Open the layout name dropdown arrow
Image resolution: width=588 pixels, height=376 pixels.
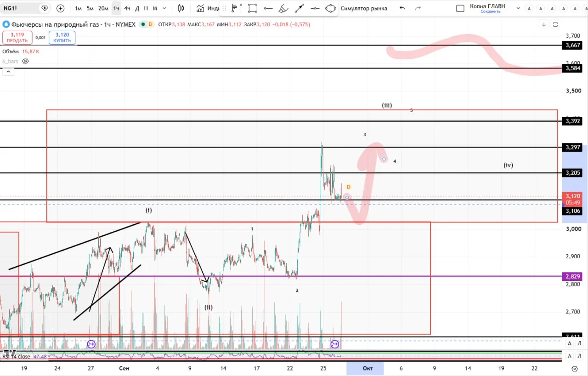tap(519, 8)
